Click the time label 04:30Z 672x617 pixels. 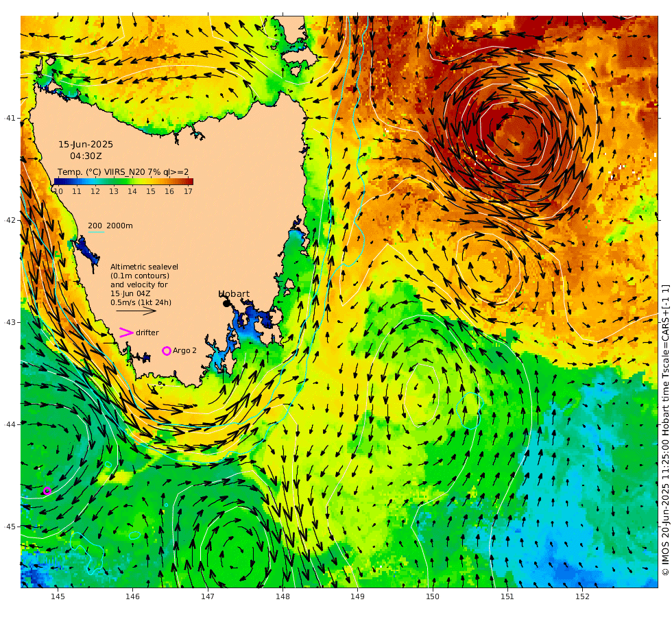(x=86, y=156)
